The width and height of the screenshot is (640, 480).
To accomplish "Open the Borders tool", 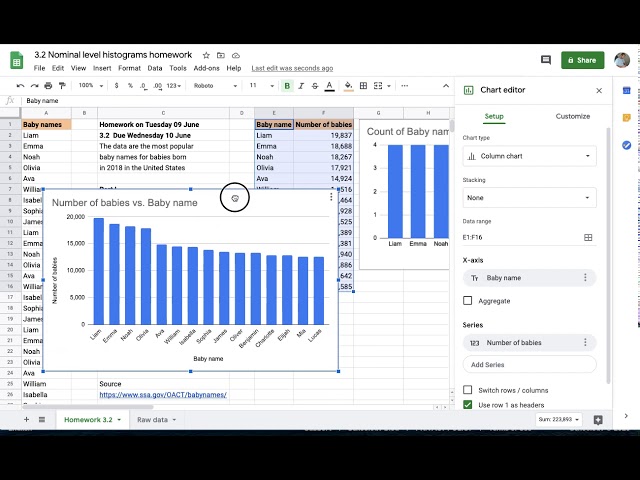I will click(364, 86).
